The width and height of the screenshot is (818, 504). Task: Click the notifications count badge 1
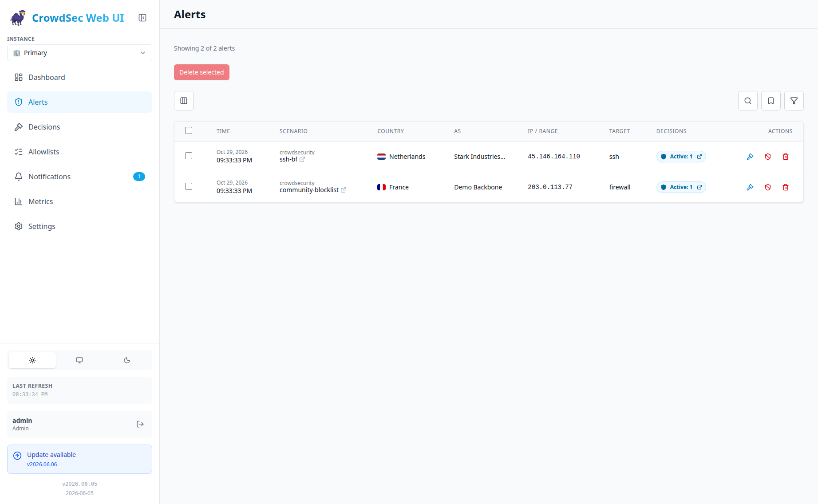pos(139,177)
